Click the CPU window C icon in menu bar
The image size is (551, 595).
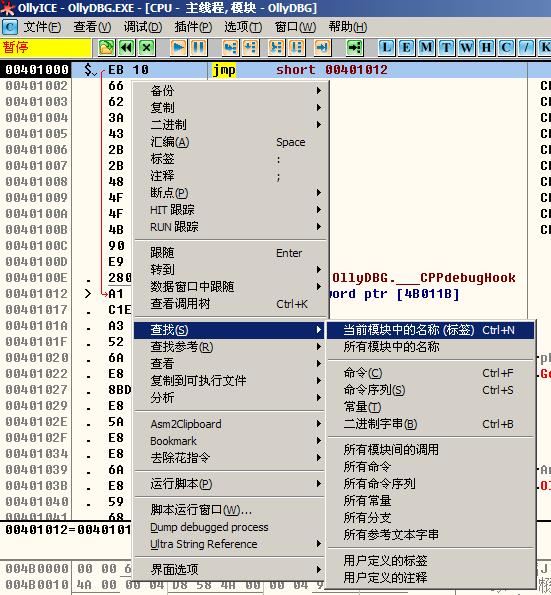[x=10, y=27]
